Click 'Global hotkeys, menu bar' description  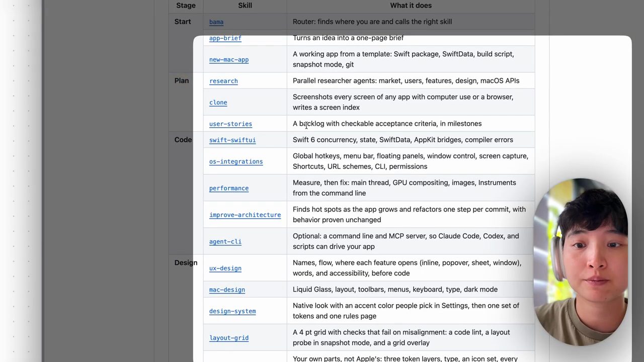click(x=411, y=161)
